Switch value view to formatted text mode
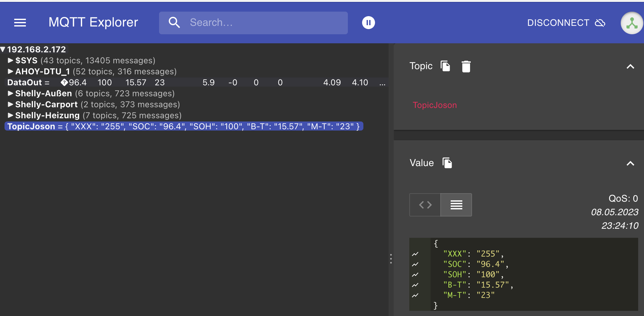Screen dimensions: 644x316 [456, 205]
